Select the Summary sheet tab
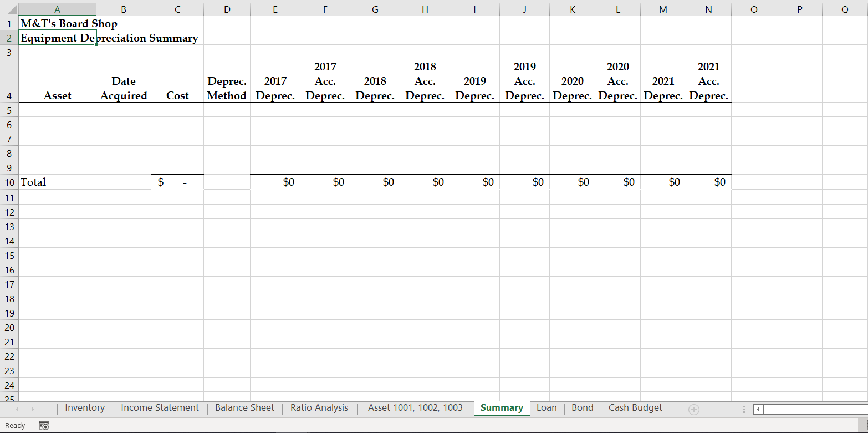 (x=502, y=408)
